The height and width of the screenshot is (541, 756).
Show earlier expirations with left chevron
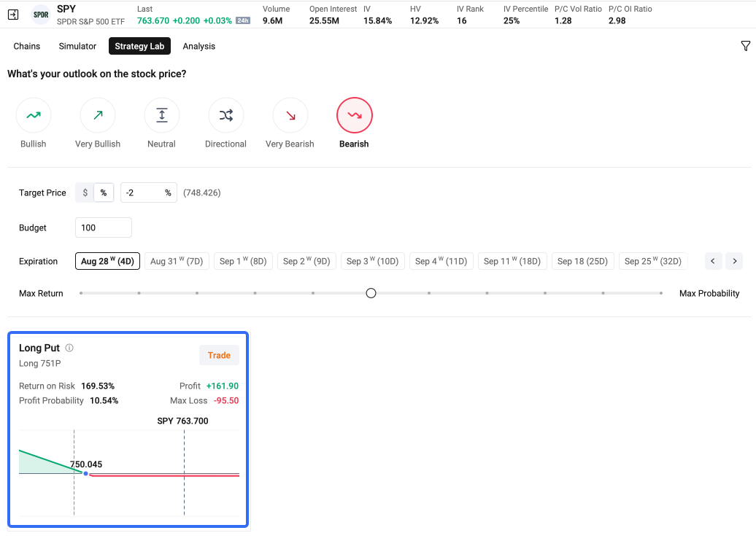(x=713, y=261)
